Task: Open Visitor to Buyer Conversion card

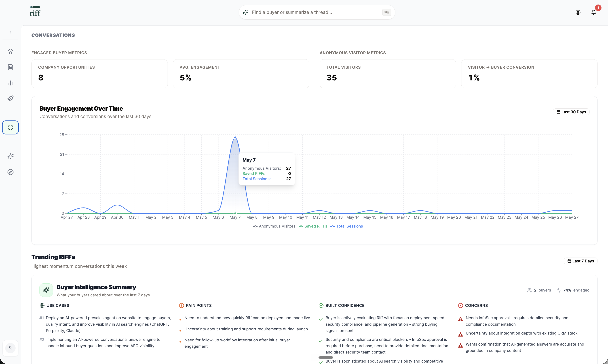Action: click(x=529, y=74)
